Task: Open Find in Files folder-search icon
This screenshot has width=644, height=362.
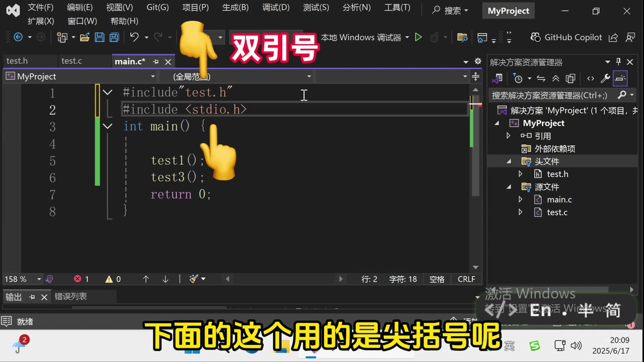Action: (x=462, y=37)
